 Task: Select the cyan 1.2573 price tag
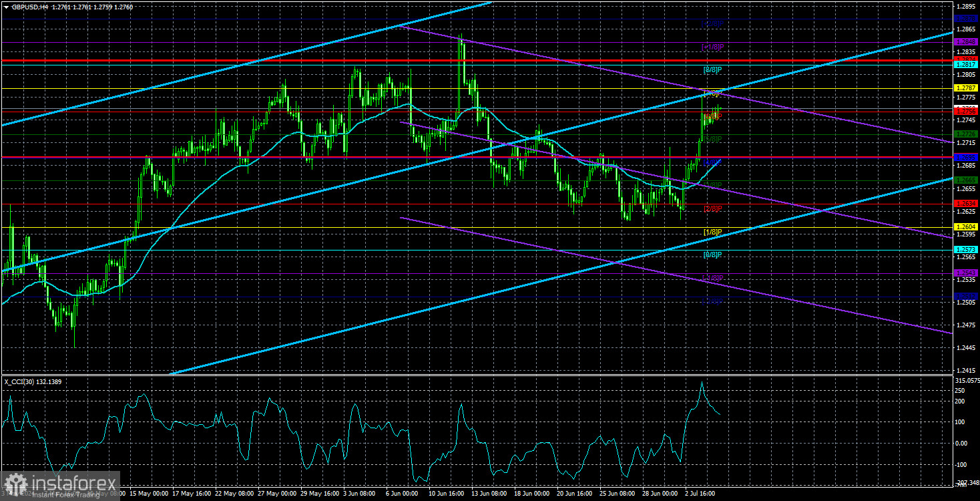966,250
